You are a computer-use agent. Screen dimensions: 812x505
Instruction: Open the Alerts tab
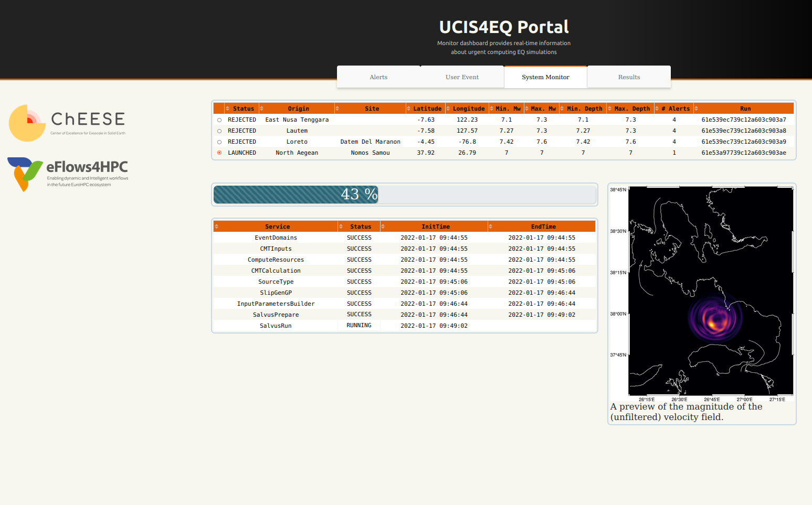coord(378,77)
